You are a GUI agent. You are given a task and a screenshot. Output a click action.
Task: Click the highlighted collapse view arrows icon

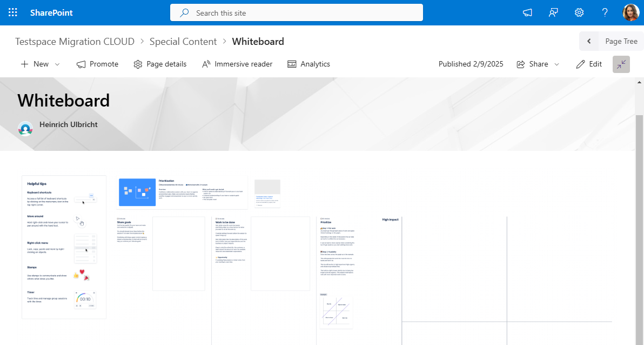point(621,64)
